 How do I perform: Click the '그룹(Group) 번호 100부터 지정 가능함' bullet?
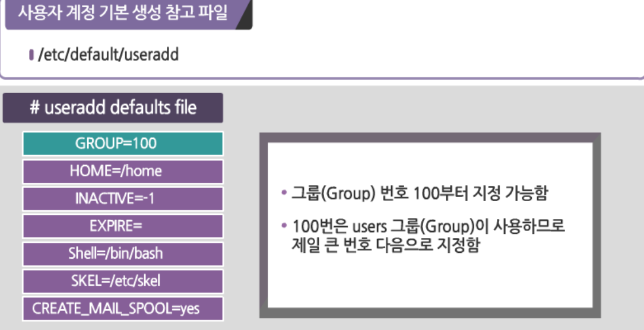point(419,192)
